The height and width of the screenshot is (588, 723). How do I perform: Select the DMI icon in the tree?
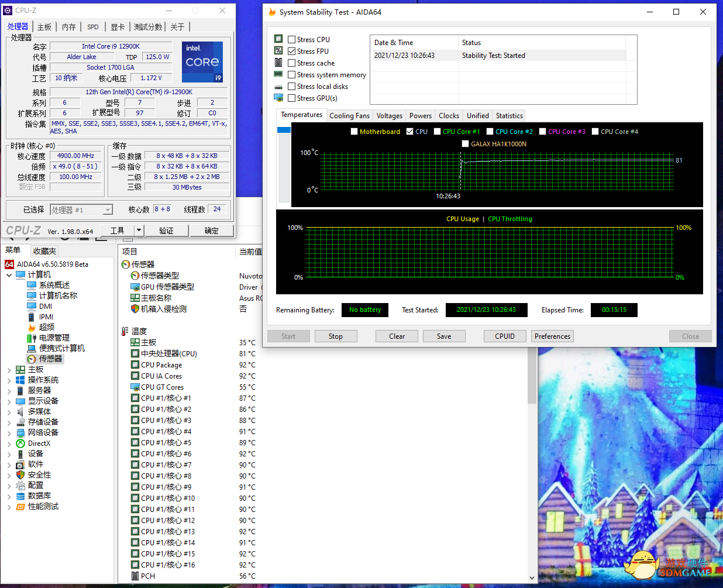(x=32, y=306)
